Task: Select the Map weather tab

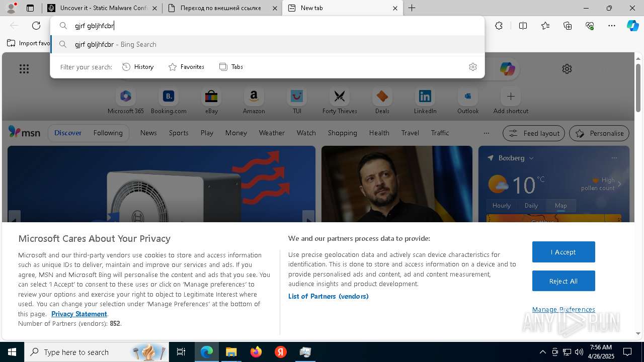Action: pos(560,206)
